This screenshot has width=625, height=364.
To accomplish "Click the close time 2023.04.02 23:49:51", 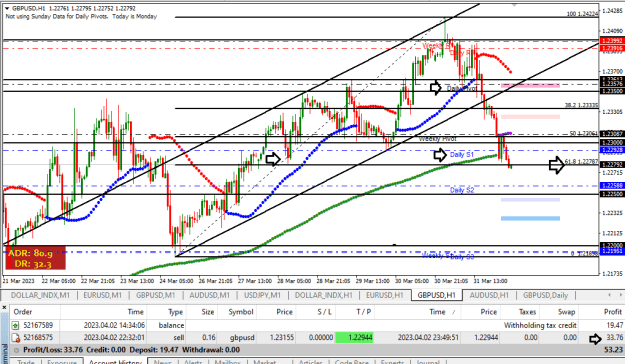I will tap(428, 338).
